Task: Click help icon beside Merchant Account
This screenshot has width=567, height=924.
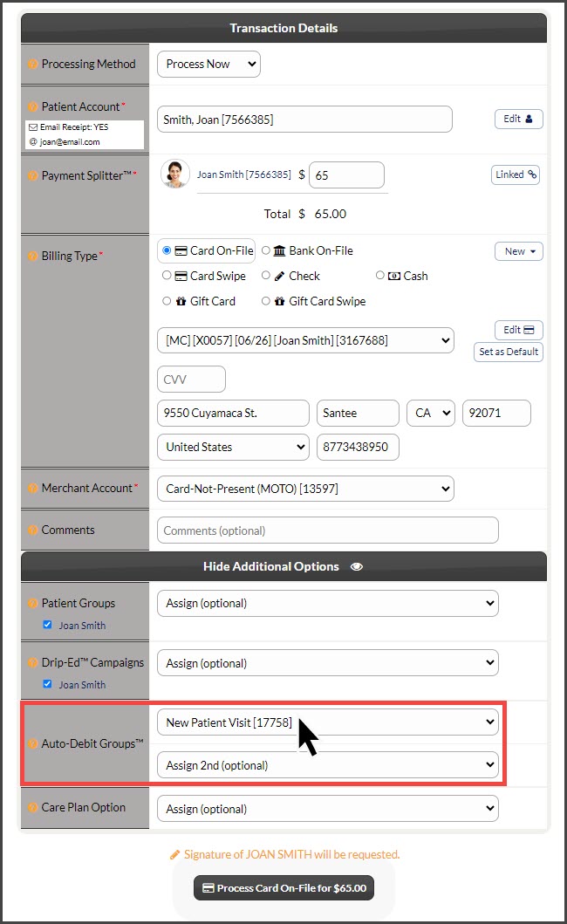Action: click(x=33, y=488)
